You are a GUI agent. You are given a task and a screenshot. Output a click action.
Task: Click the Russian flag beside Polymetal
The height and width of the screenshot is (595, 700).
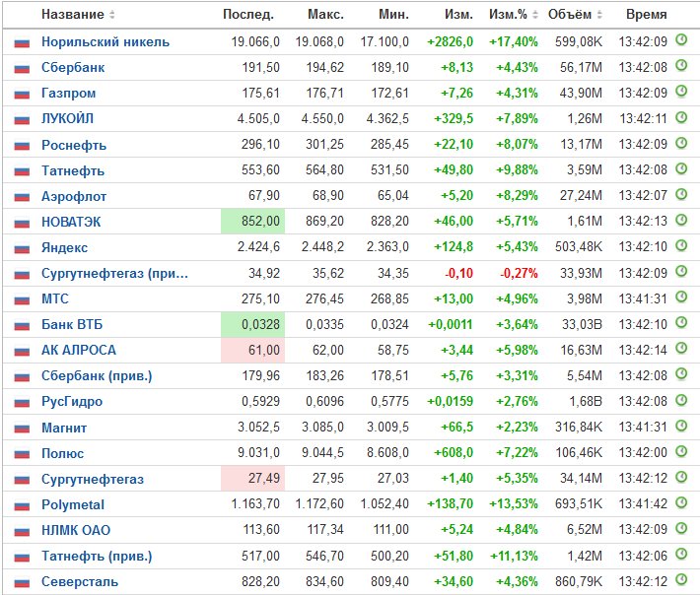tap(22, 505)
